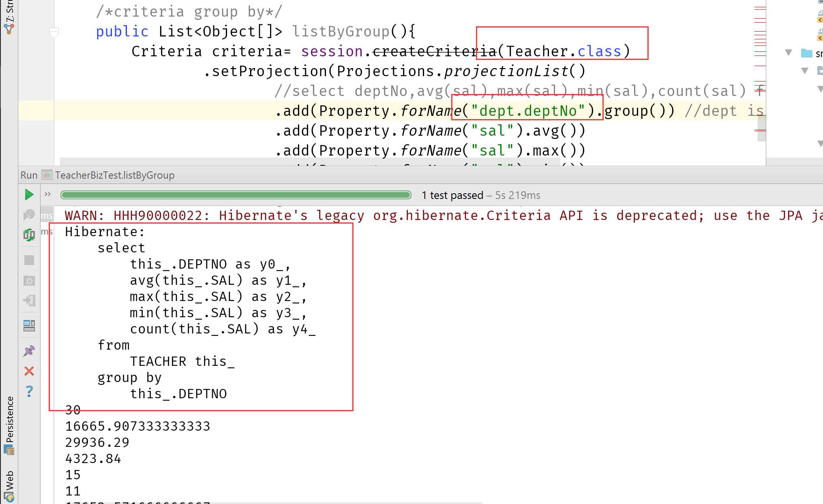The width and height of the screenshot is (823, 504).
Task: Pin the Run tab with pushpin icon
Action: [x=29, y=351]
